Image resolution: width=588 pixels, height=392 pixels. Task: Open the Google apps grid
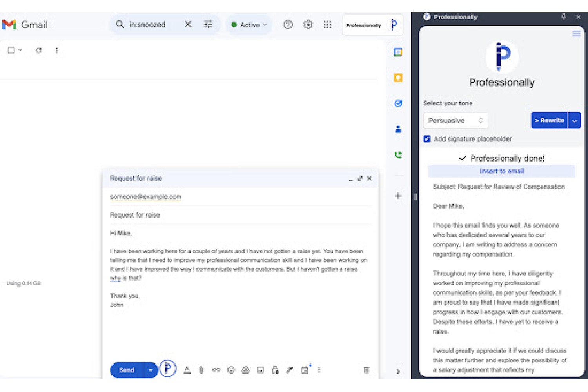pos(327,25)
